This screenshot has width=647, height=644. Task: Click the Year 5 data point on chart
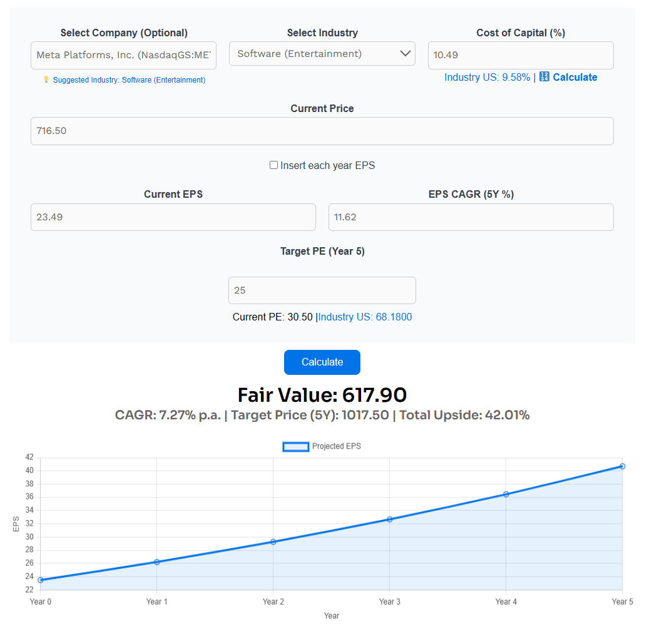(x=622, y=466)
